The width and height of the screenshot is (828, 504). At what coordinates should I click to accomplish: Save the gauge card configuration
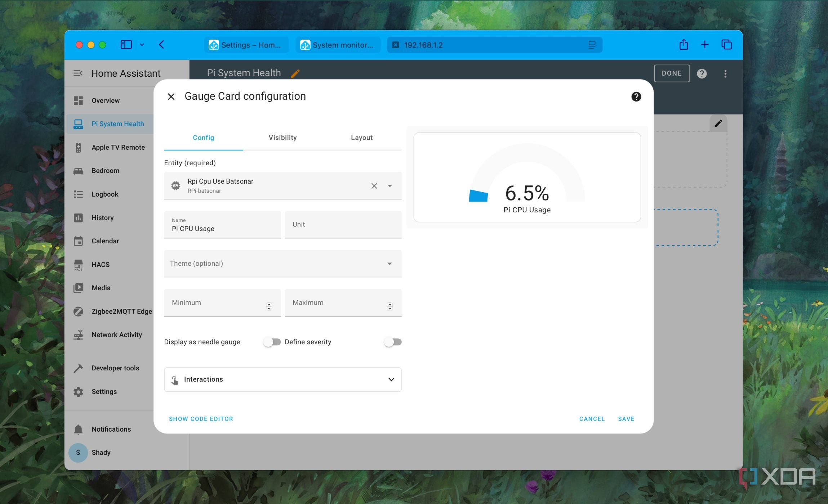pos(626,419)
